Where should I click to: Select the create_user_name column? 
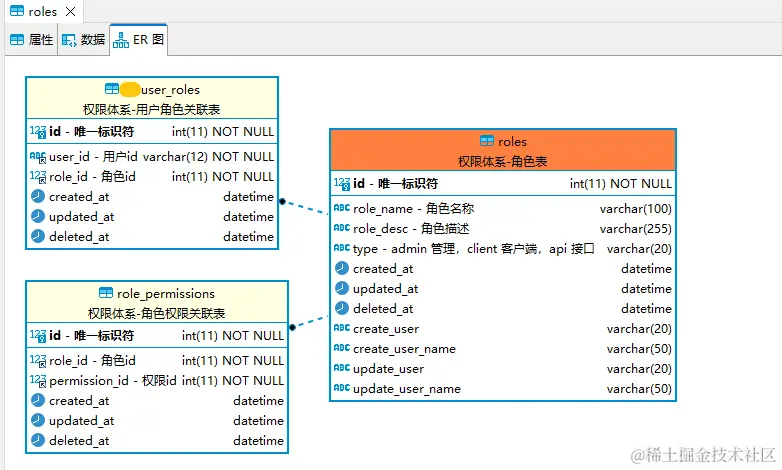coord(503,349)
